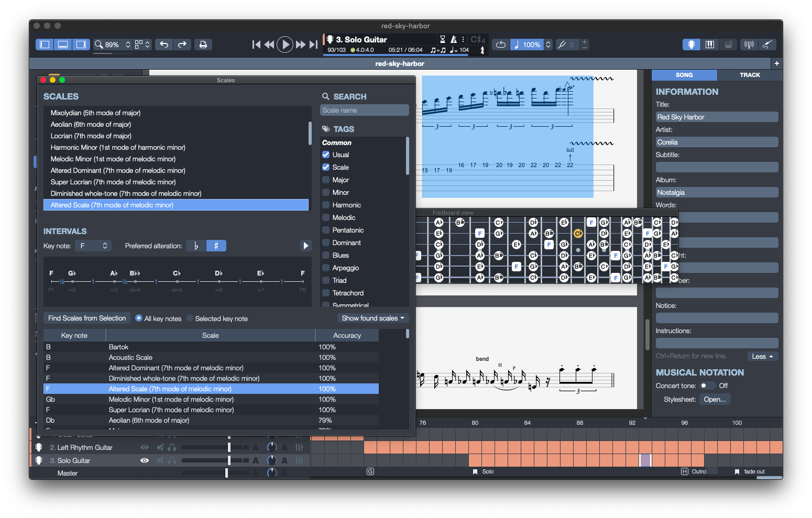Open the piano keyboard view
The image size is (812, 518).
pos(710,45)
